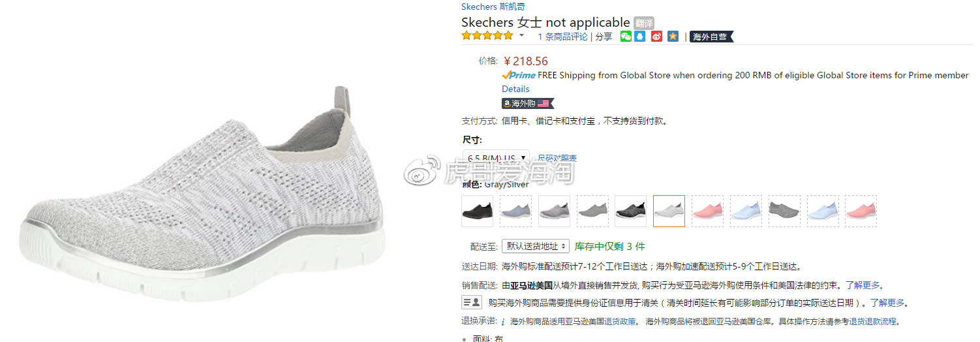Select the blue-gray shoe color swatch
Image resolution: width=980 pixels, height=342 pixels.
[x=516, y=211]
